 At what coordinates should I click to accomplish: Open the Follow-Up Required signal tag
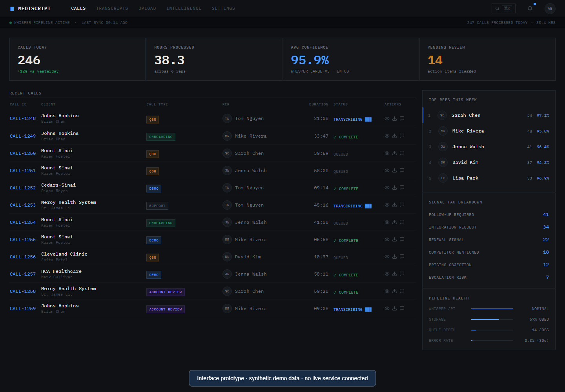[489, 215]
